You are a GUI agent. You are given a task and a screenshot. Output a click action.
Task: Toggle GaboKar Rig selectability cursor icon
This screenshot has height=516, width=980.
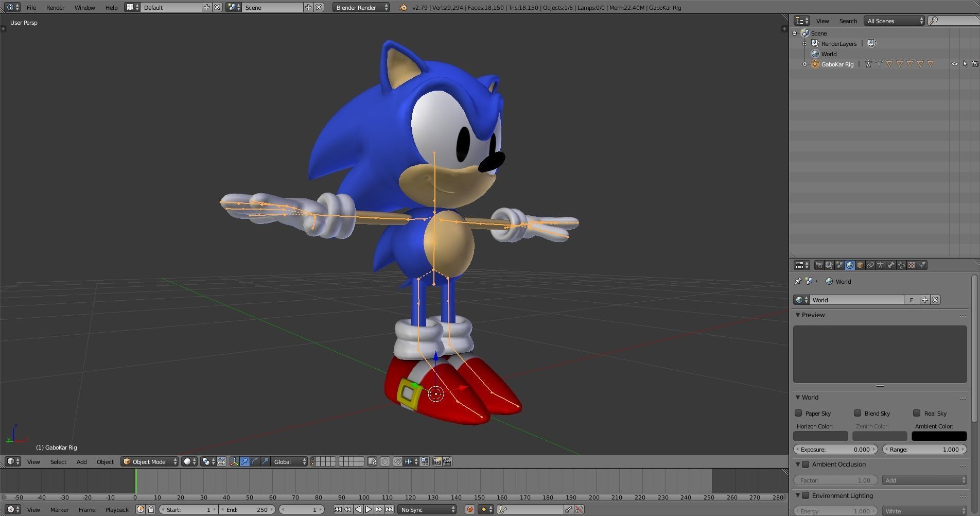pyautogui.click(x=965, y=64)
